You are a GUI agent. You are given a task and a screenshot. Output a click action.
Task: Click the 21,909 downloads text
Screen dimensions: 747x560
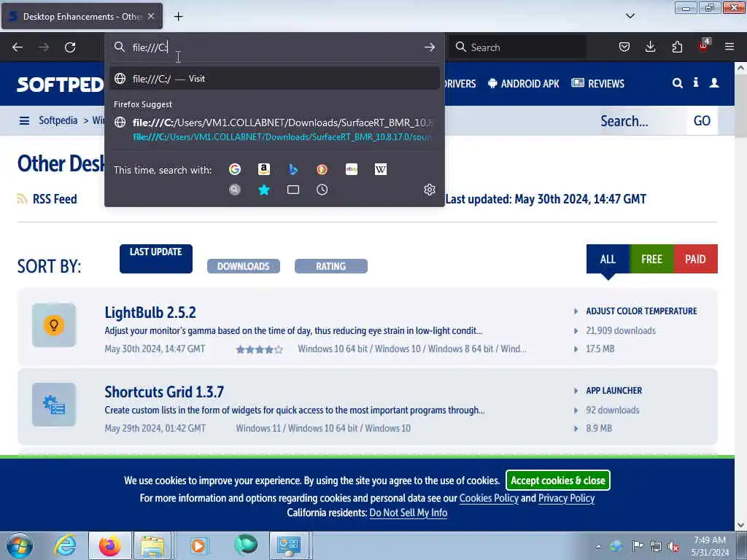point(620,330)
